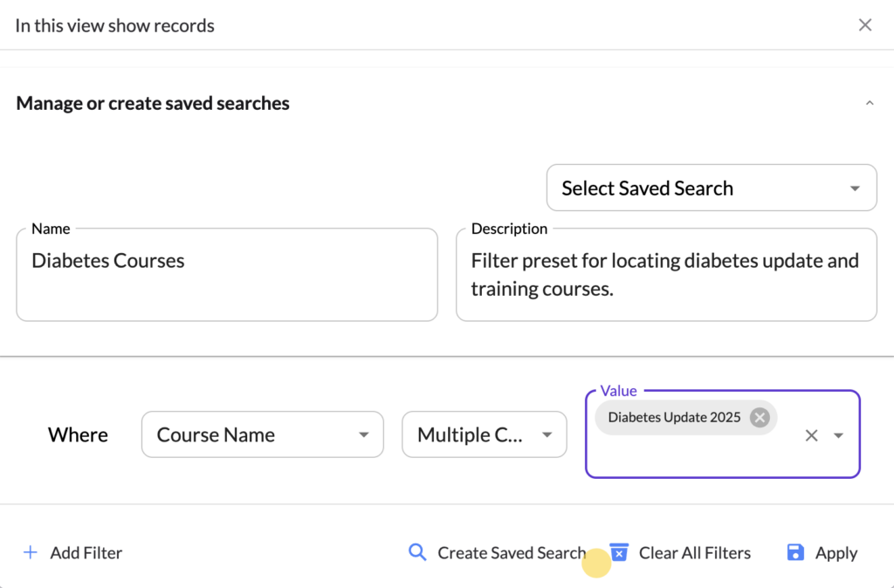Open the Select Saved Search dropdown
Screen dimensions: 894x588
tap(711, 188)
